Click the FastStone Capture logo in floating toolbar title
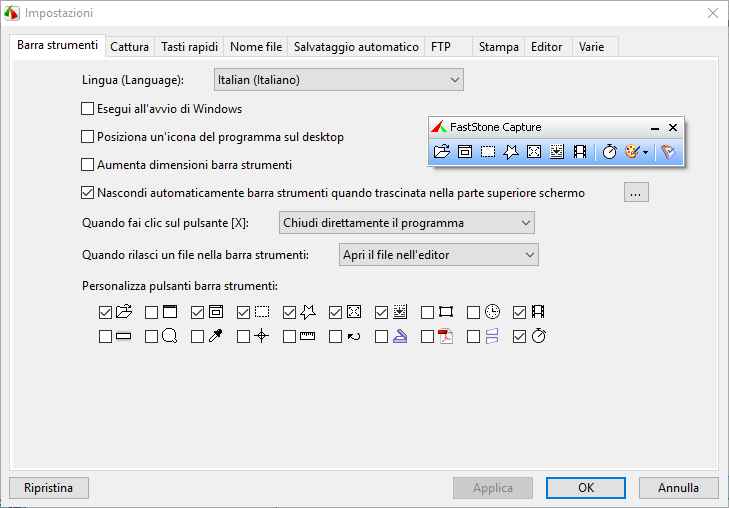Image resolution: width=729 pixels, height=508 pixels. click(438, 127)
